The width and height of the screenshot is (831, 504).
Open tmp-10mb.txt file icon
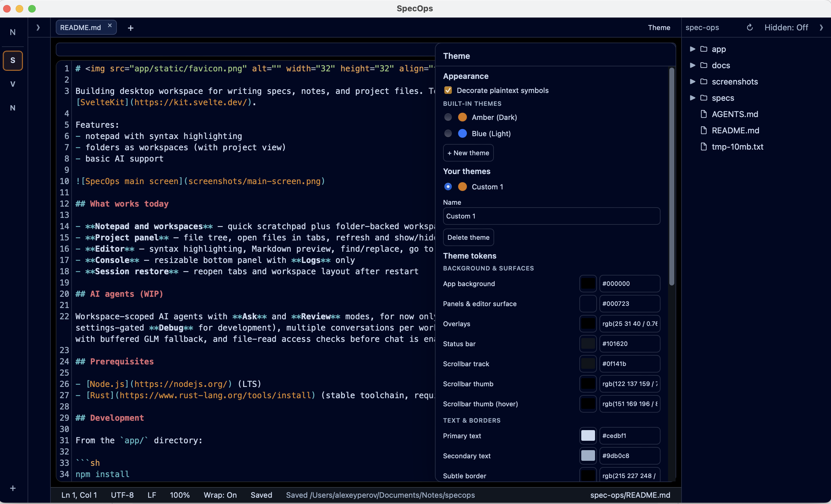703,147
